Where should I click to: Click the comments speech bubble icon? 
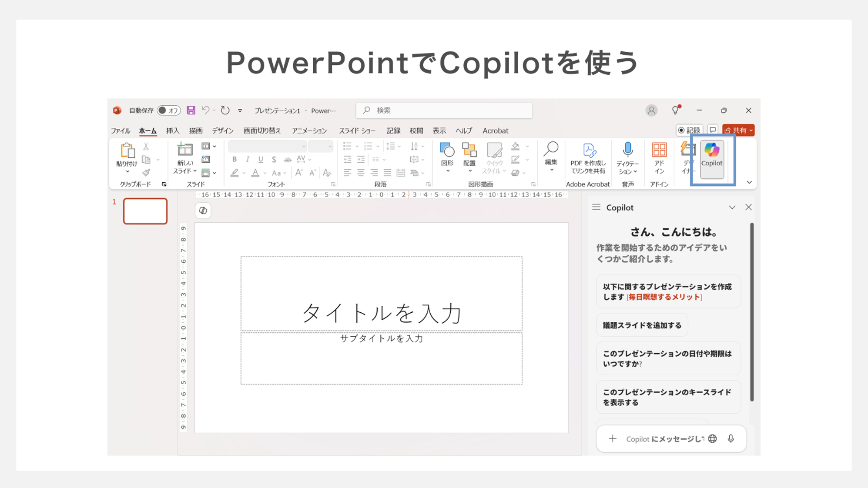[713, 130]
